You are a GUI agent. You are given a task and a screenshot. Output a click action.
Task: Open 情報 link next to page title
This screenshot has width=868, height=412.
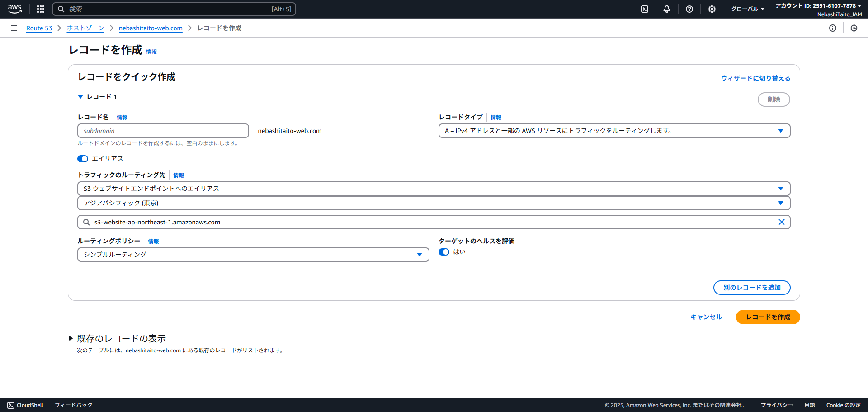[x=151, y=52]
